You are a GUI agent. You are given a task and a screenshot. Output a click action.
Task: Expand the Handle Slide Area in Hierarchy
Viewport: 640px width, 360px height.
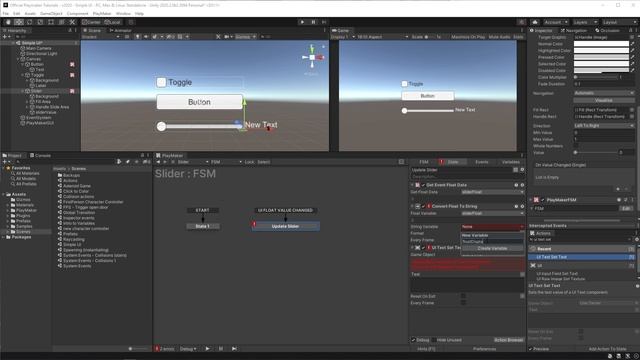(x=28, y=107)
